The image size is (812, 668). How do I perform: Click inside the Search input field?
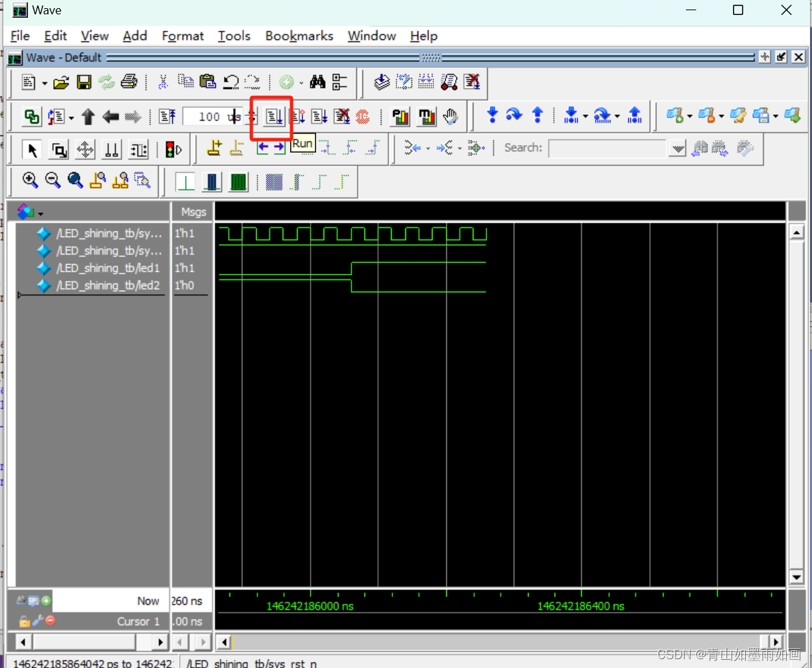pyautogui.click(x=606, y=148)
